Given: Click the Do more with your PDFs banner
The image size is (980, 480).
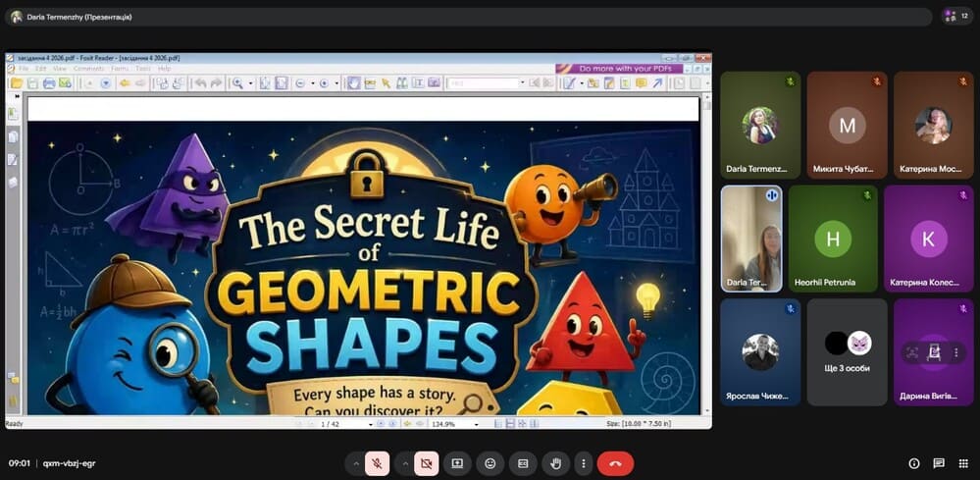Looking at the screenshot, I should 619,69.
